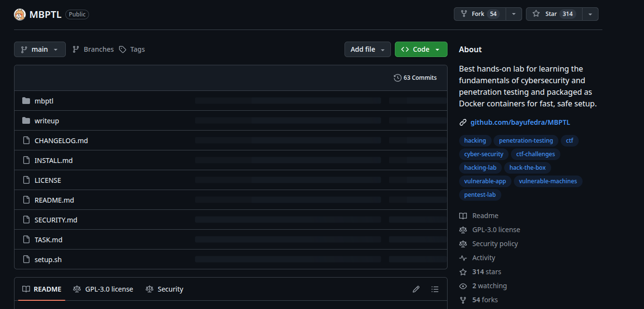
Task: Open the Readme link in About sidebar
Action: [479, 216]
